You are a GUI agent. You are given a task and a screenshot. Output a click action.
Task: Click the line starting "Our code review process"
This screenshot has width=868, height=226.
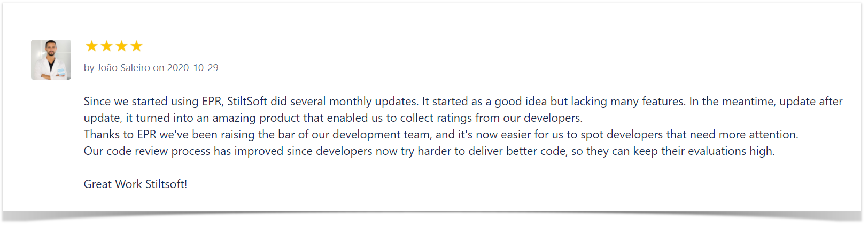click(429, 151)
